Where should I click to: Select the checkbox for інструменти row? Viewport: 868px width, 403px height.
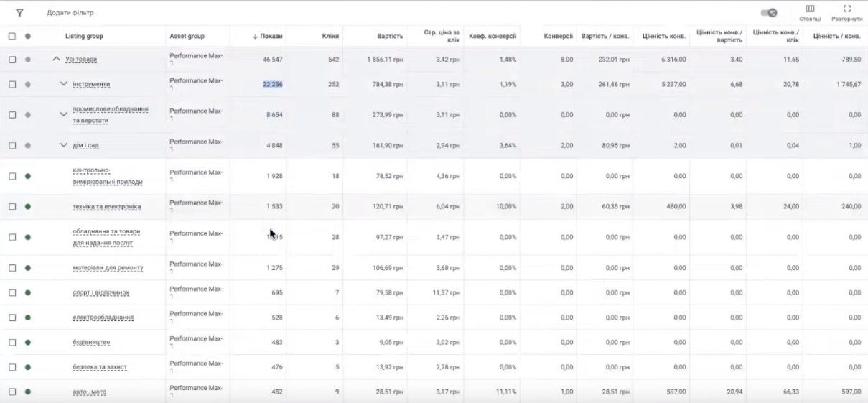point(12,85)
